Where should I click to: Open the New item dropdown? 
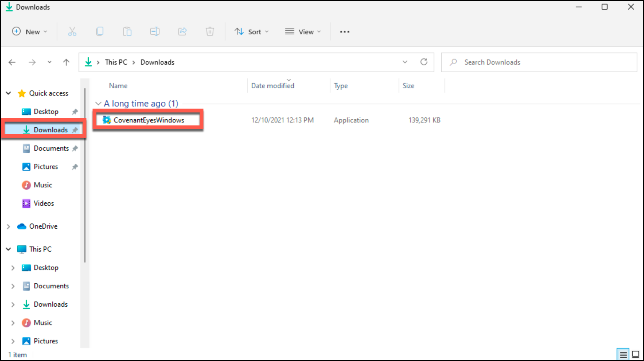click(30, 32)
